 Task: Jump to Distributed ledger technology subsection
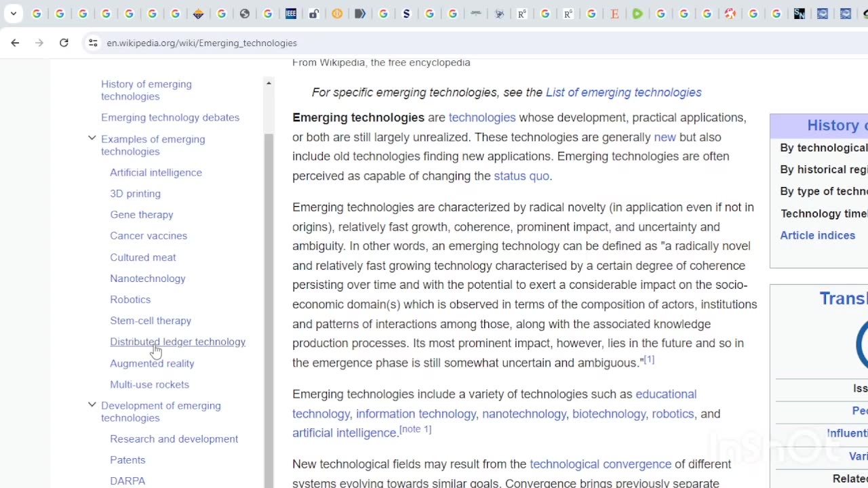pyautogui.click(x=178, y=342)
